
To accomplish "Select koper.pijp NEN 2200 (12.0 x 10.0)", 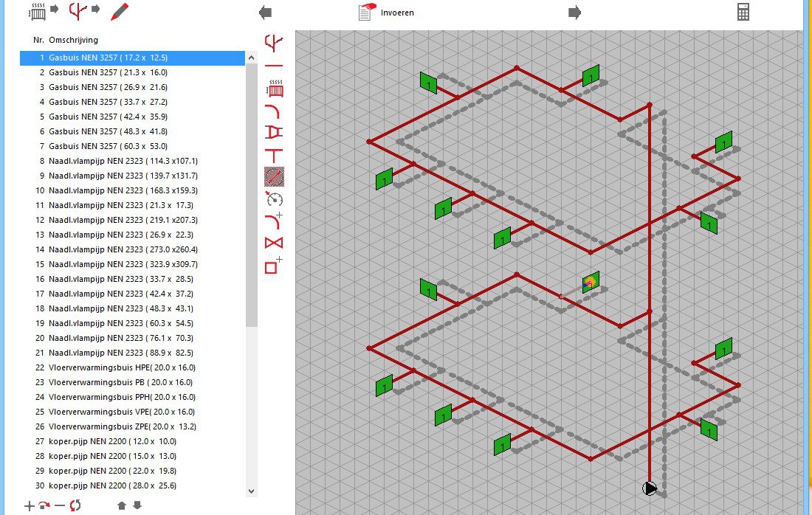I will [x=132, y=441].
